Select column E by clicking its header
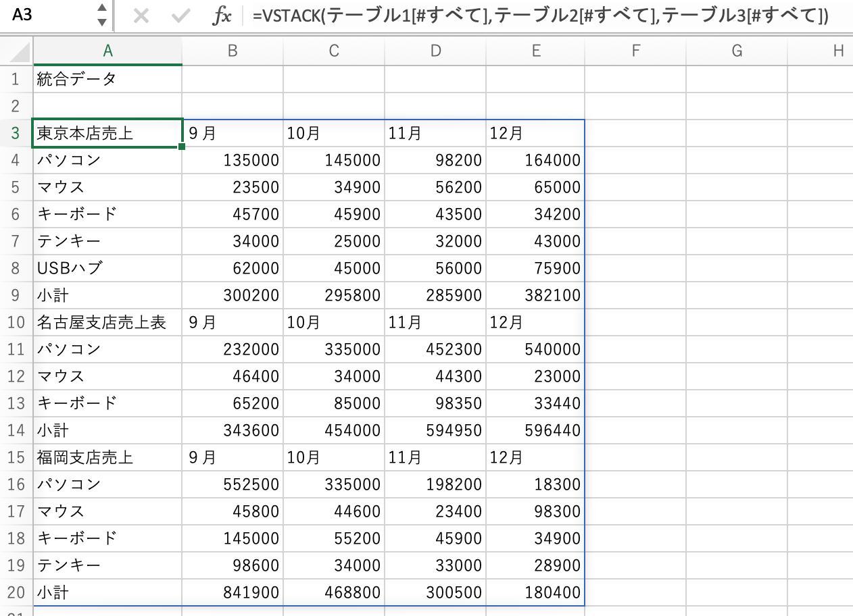 (x=536, y=51)
